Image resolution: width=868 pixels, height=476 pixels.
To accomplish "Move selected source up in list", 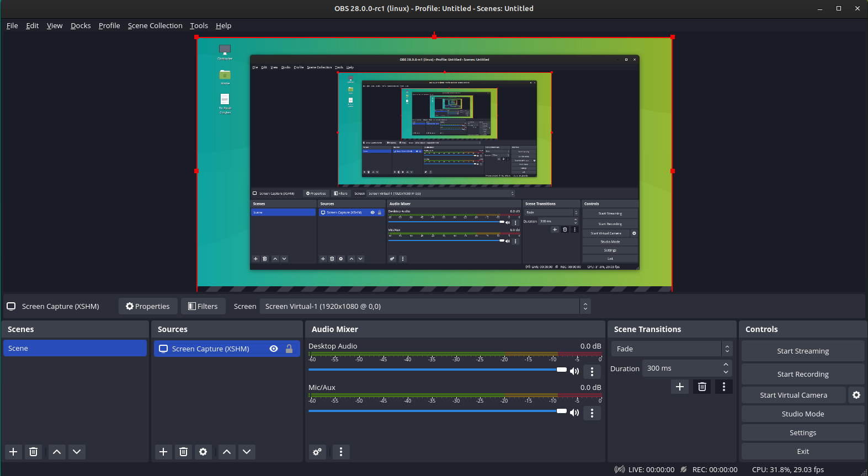I will [227, 452].
